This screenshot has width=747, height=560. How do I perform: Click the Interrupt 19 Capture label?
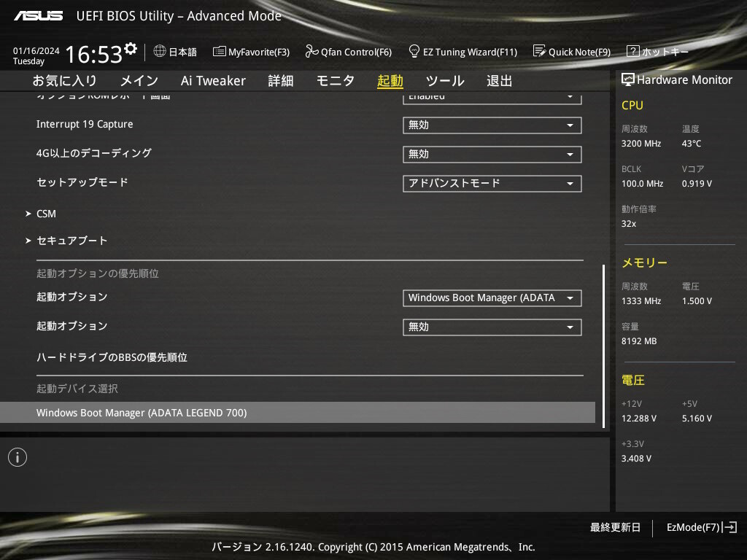click(85, 124)
